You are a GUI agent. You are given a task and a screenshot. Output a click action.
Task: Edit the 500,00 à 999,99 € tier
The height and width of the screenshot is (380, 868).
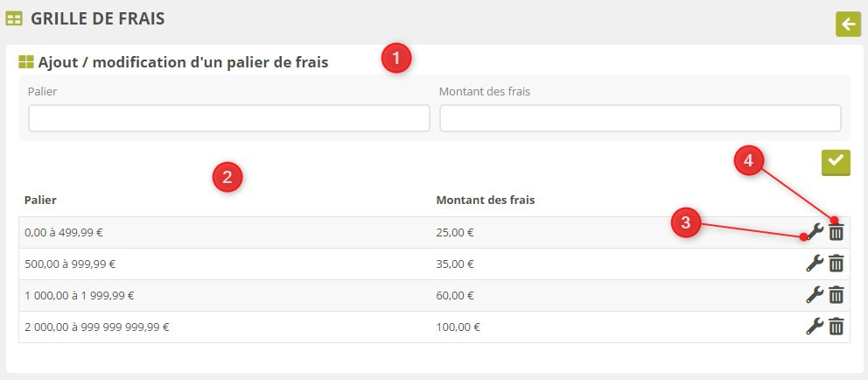pyautogui.click(x=815, y=264)
